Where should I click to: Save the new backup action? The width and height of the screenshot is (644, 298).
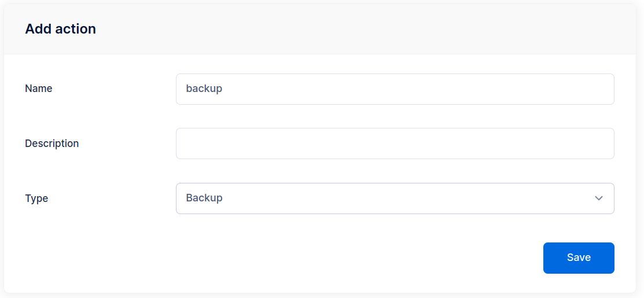pyautogui.click(x=579, y=257)
